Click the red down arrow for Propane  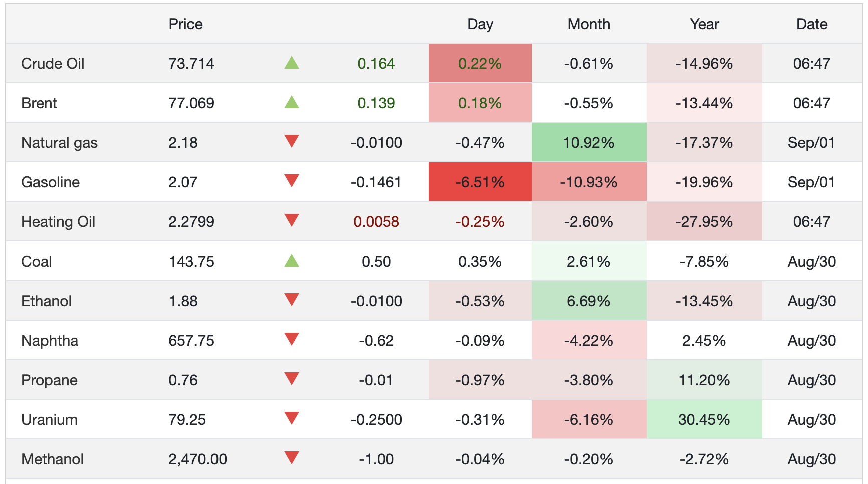pos(292,379)
